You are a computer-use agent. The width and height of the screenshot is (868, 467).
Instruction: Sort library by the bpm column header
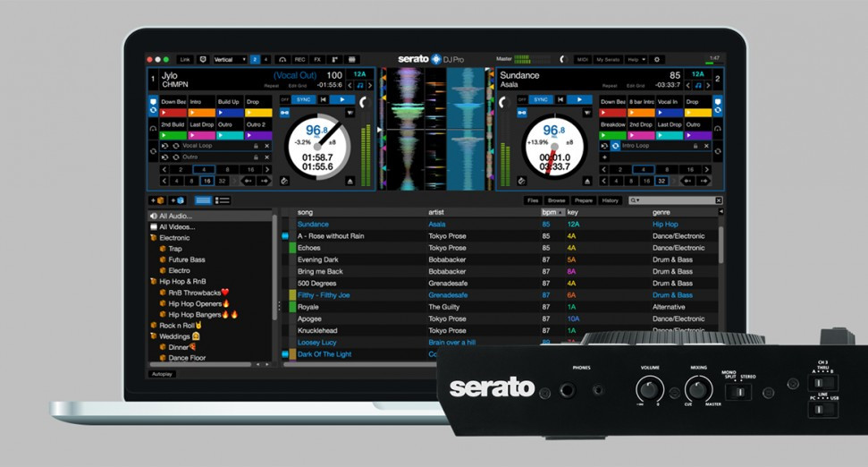(552, 212)
